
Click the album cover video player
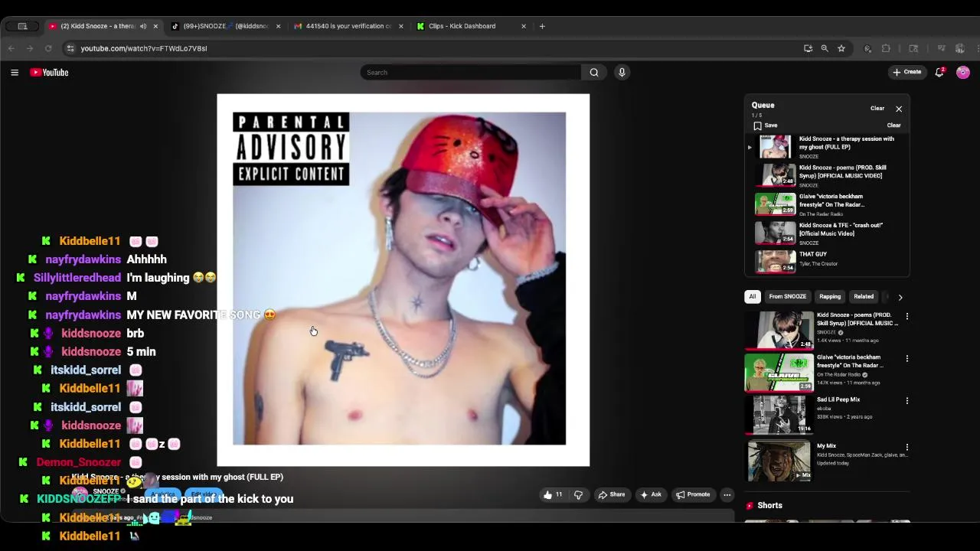403,280
